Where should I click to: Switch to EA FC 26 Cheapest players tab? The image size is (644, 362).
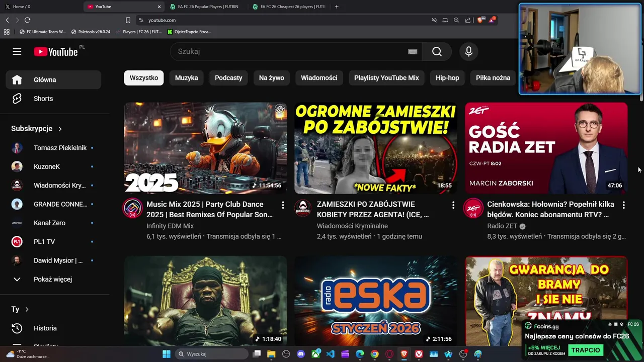tap(289, 7)
